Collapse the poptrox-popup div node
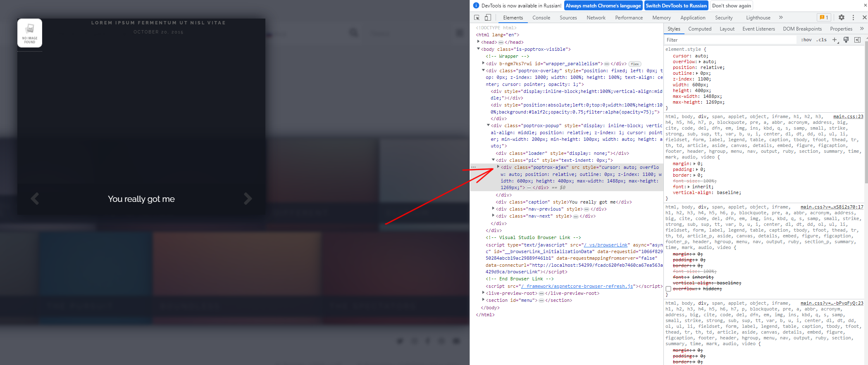The height and width of the screenshot is (365, 868). (x=488, y=125)
